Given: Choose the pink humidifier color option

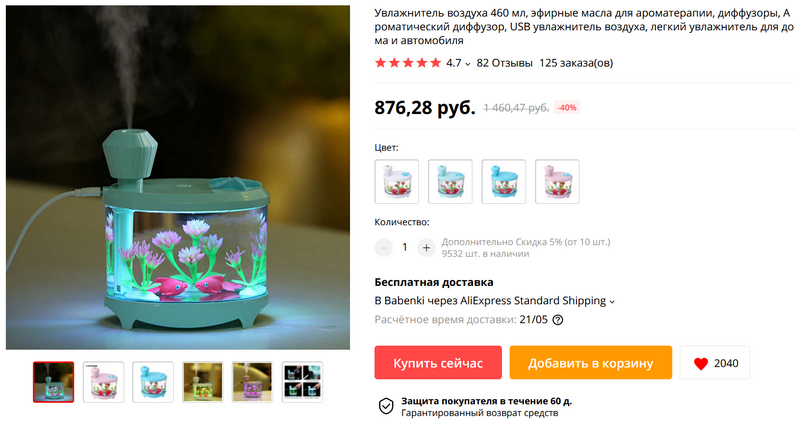Looking at the screenshot, I should click(557, 182).
